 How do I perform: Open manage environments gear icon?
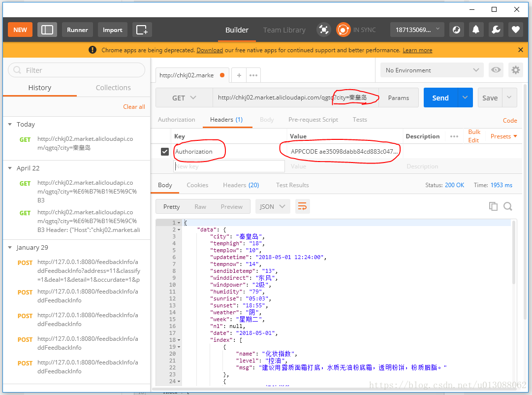pyautogui.click(x=515, y=70)
